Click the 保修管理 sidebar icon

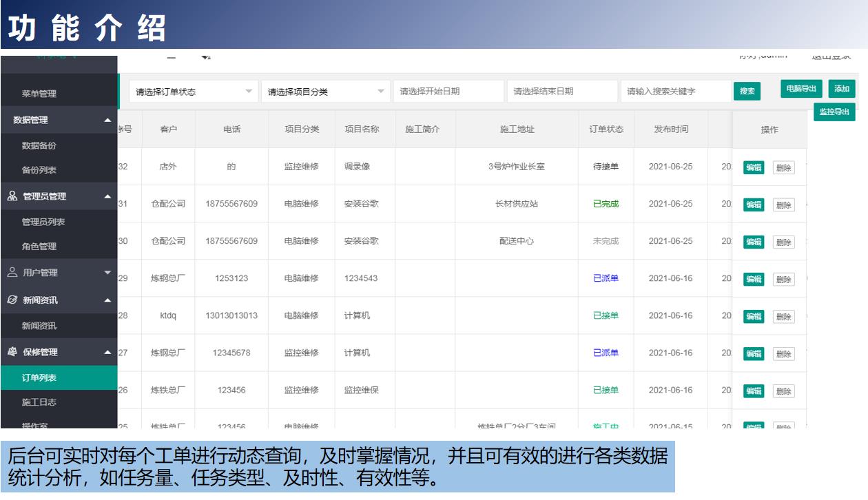pos(13,352)
